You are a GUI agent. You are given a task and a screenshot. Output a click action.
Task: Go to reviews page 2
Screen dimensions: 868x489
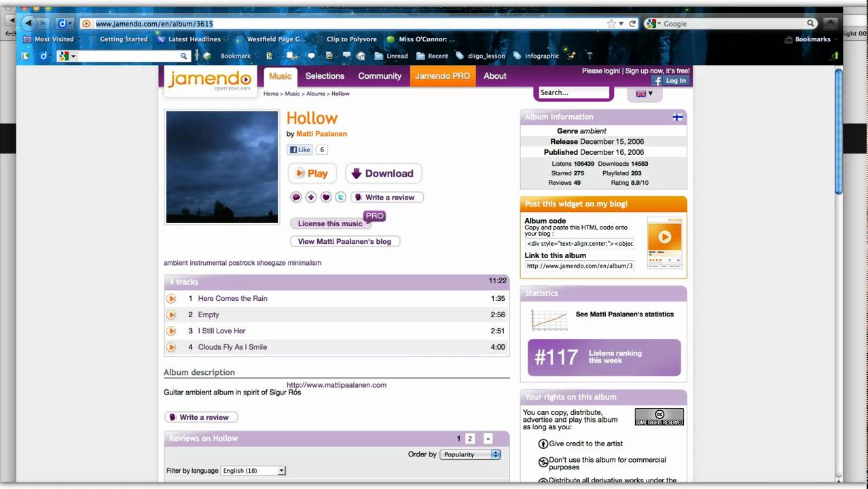470,439
